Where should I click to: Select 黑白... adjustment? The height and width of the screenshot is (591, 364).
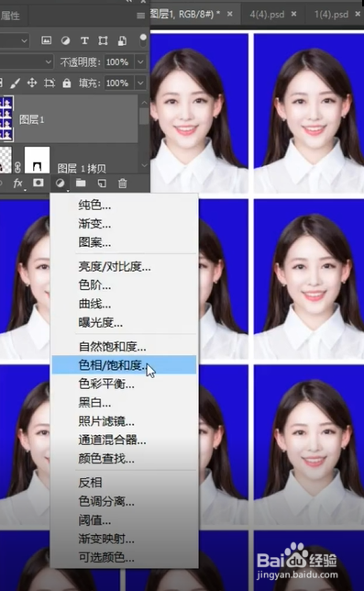(124, 403)
